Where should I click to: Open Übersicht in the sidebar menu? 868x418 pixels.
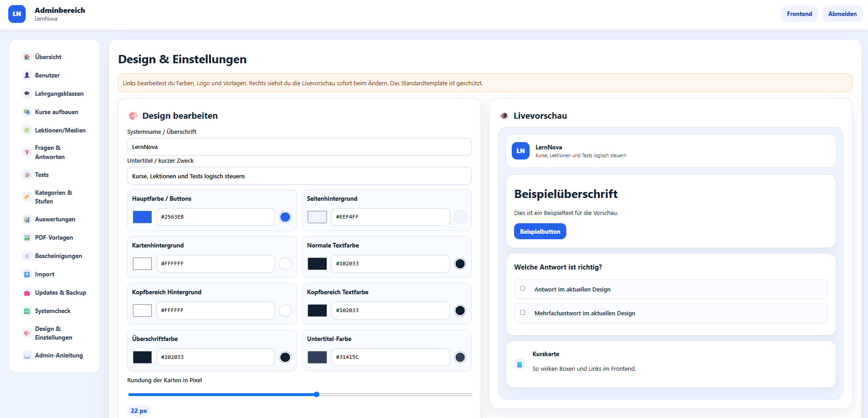pyautogui.click(x=48, y=57)
